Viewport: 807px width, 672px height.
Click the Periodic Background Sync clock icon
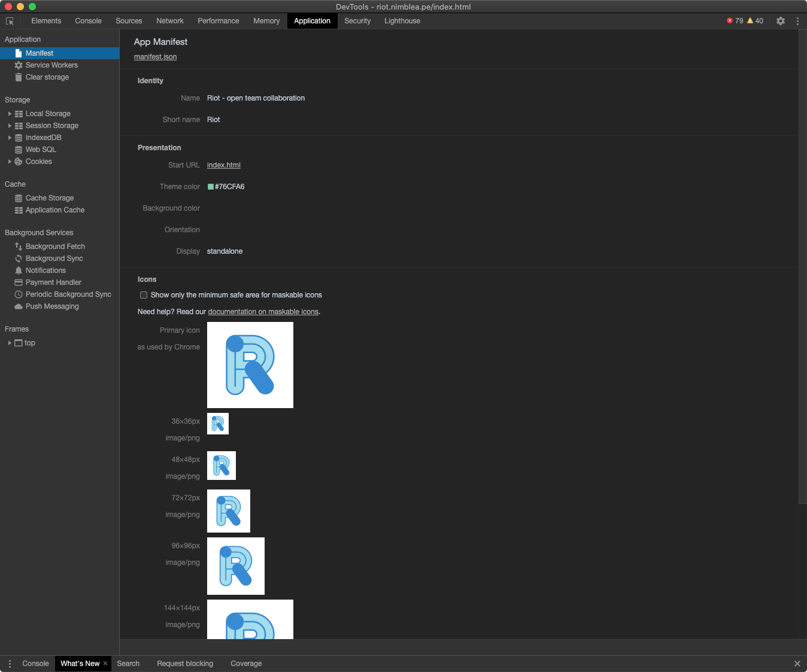click(x=19, y=294)
